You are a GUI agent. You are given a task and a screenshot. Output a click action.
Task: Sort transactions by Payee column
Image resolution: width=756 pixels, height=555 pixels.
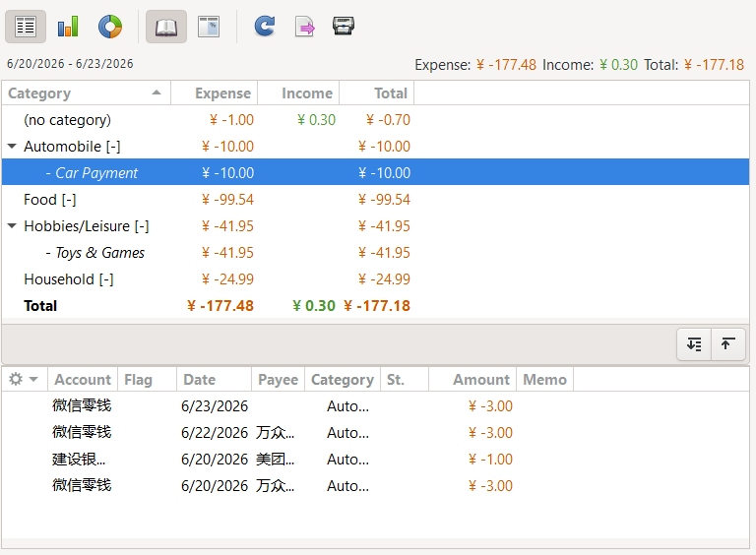(x=279, y=380)
